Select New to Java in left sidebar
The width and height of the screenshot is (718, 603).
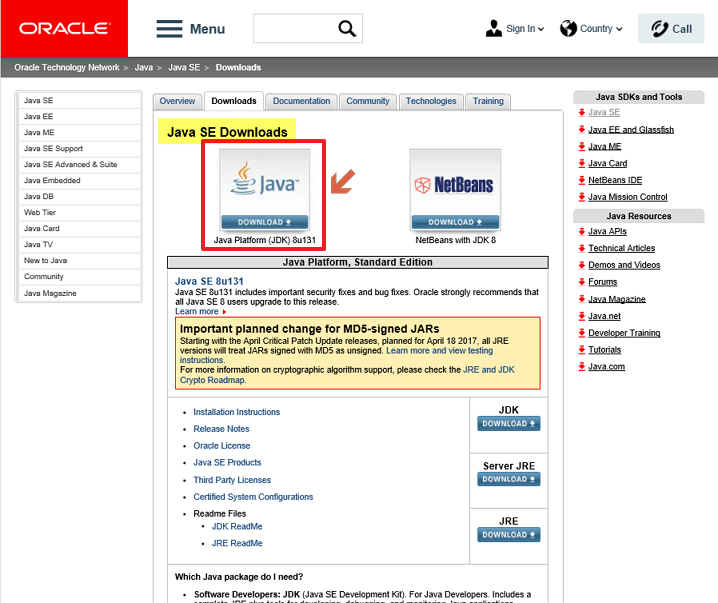coord(79,261)
